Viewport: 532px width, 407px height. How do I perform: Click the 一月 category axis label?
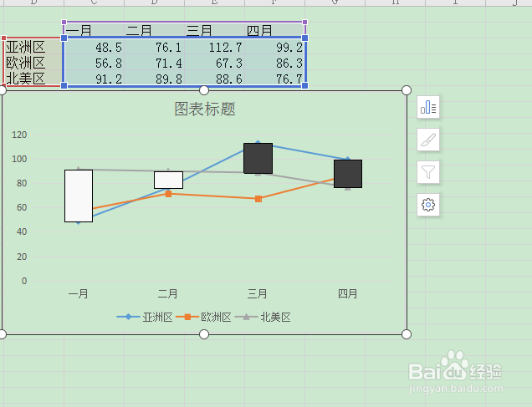pyautogui.click(x=79, y=293)
